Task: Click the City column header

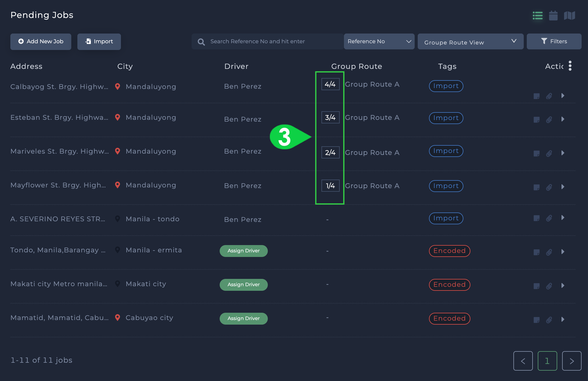Action: click(x=125, y=66)
